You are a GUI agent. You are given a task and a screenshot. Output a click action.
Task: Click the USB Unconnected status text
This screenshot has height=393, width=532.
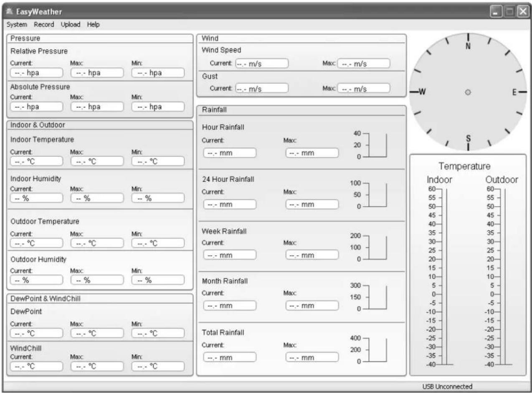pyautogui.click(x=447, y=387)
